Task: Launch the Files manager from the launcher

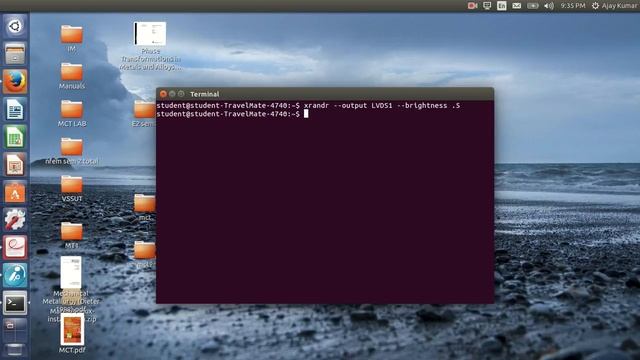Action: pyautogui.click(x=15, y=54)
